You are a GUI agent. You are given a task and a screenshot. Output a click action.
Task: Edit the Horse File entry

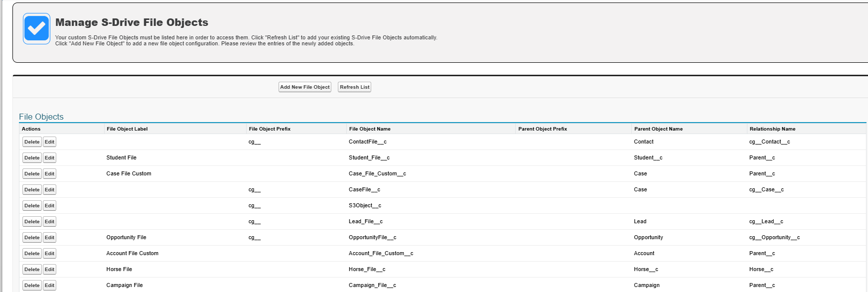(x=49, y=270)
